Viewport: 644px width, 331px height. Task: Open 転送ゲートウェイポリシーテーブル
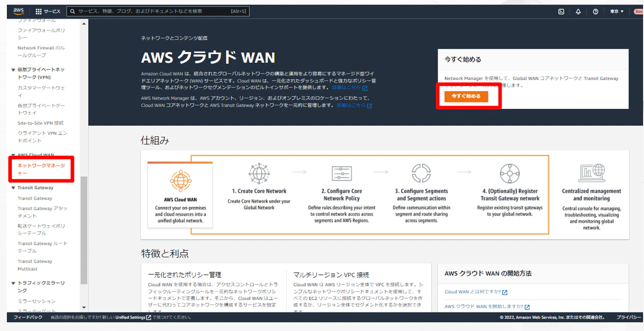[41, 229]
